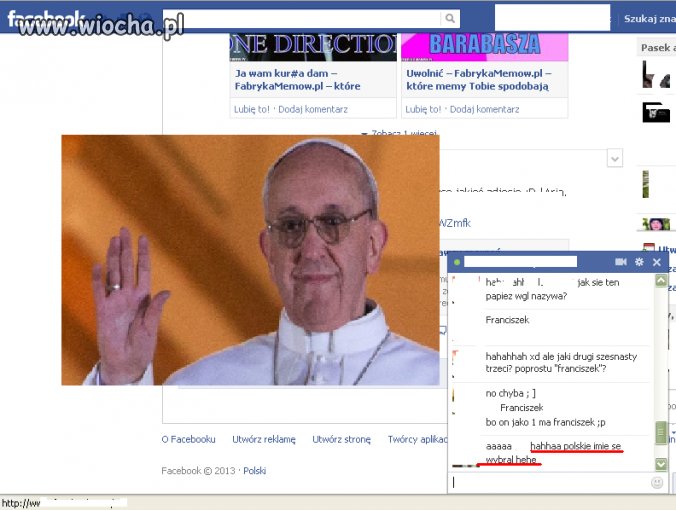Click "Lubię to!" under Barabasza post
This screenshot has height=510, width=676.
pyautogui.click(x=423, y=109)
